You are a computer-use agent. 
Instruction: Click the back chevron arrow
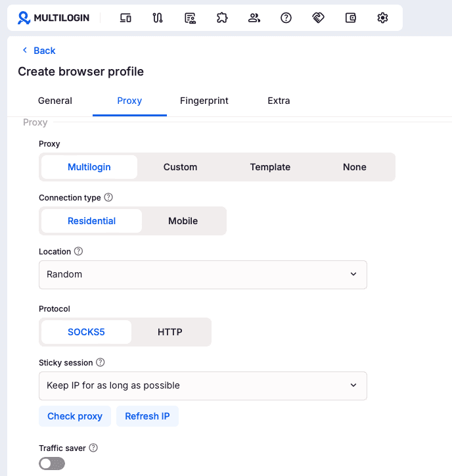click(x=25, y=50)
